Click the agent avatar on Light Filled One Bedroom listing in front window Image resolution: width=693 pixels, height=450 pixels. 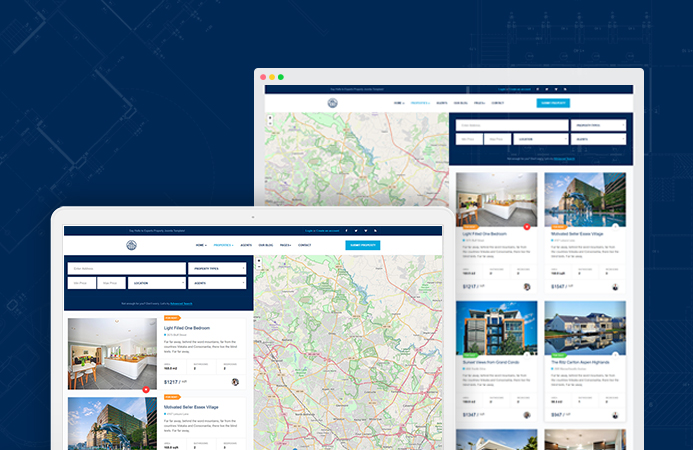coord(235,381)
